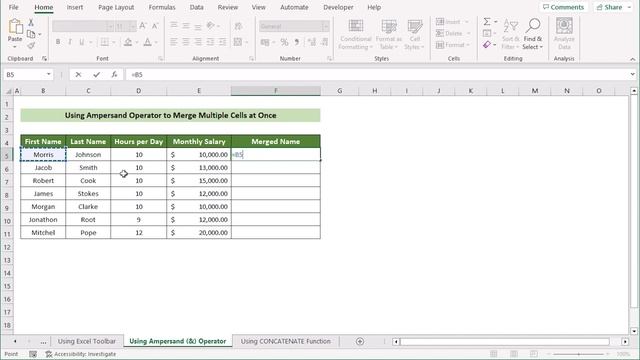This screenshot has height=360, width=640.
Task: Click the Comma Style icon
Action: 297,42
